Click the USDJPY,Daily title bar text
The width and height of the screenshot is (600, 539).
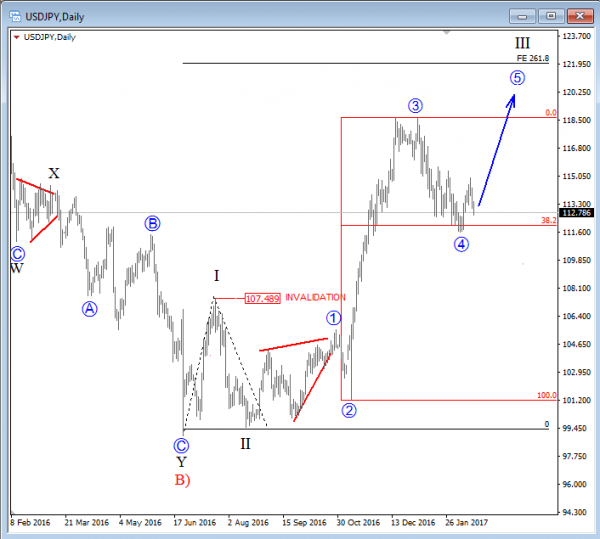54,17
